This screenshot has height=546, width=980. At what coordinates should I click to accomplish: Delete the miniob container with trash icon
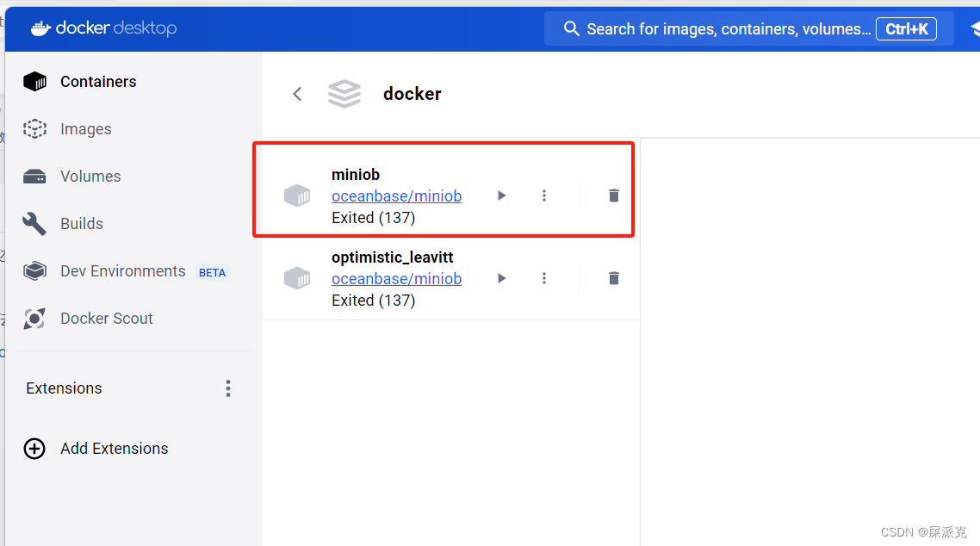614,195
